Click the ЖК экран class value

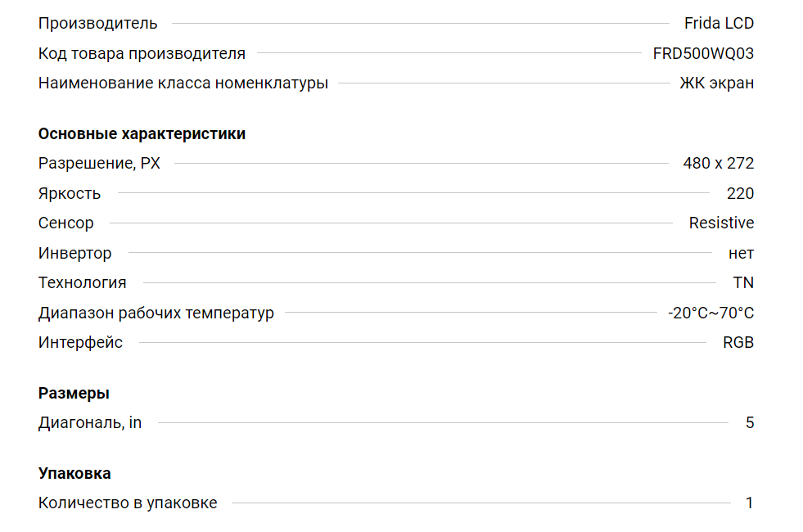tap(716, 83)
